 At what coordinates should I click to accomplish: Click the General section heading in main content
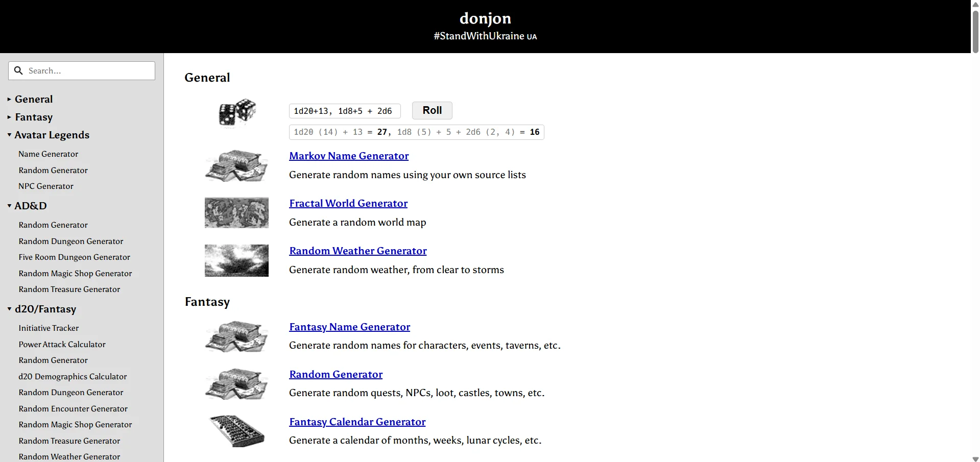207,78
